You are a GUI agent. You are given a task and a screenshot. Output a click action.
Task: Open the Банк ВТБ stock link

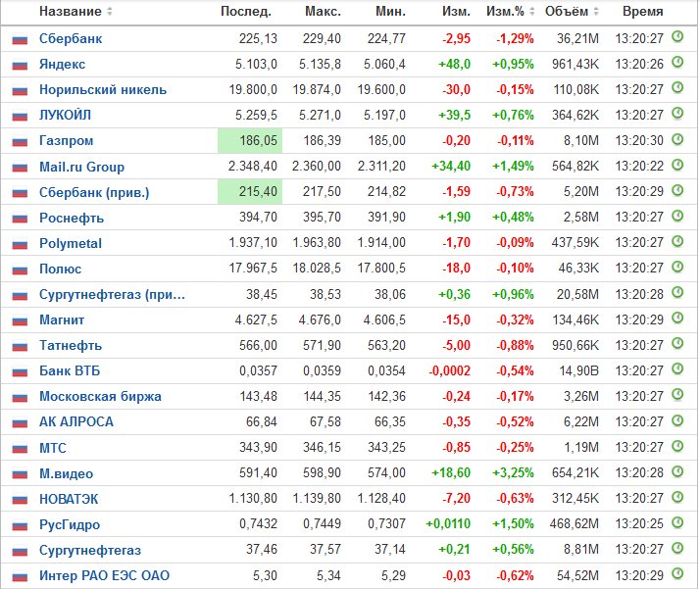click(70, 370)
